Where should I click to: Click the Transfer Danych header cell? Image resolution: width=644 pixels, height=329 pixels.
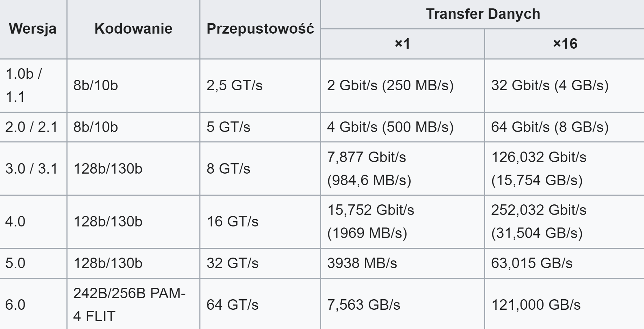(x=482, y=14)
